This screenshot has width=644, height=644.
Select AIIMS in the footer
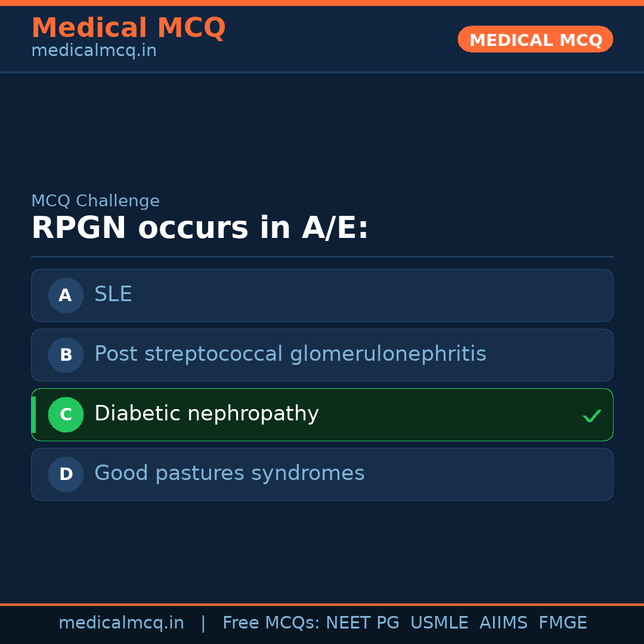(x=503, y=623)
